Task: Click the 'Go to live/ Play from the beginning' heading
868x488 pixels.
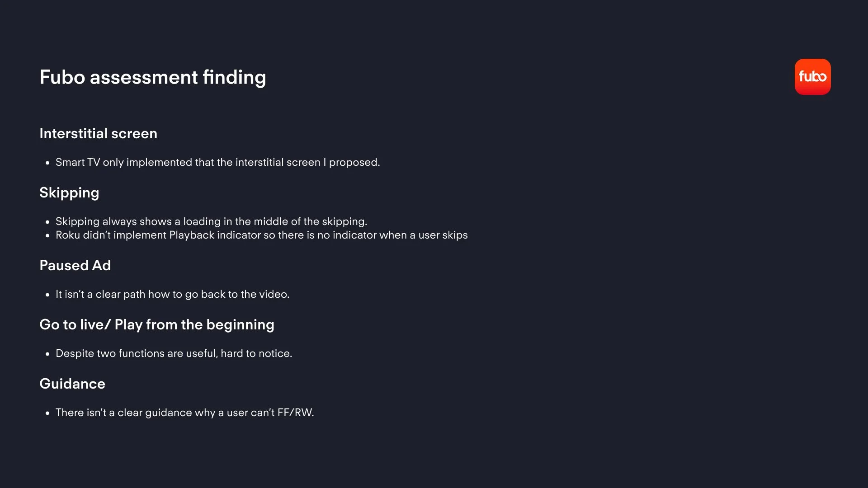Action: (x=157, y=325)
